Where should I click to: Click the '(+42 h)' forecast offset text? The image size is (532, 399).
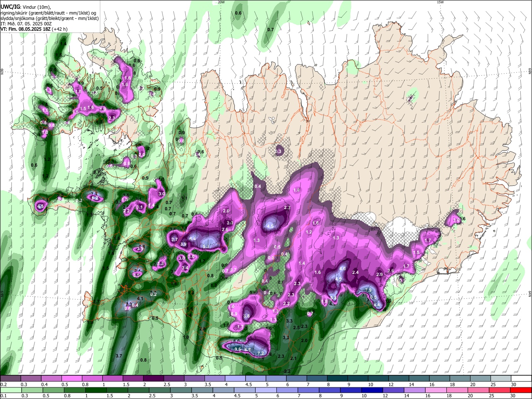(x=60, y=29)
